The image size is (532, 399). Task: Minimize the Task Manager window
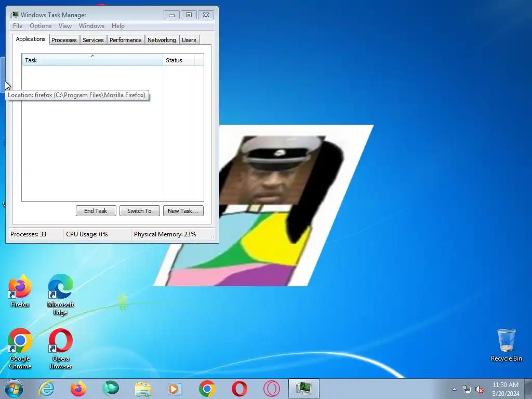[171, 15]
